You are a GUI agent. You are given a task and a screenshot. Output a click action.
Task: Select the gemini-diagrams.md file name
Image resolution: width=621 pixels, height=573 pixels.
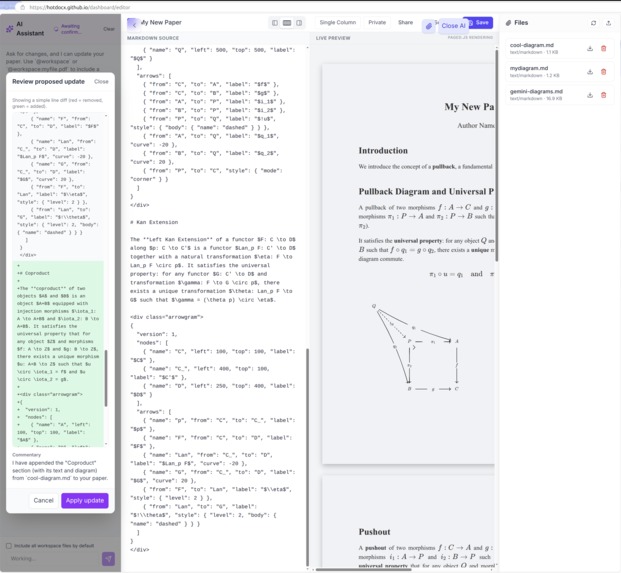click(x=536, y=91)
